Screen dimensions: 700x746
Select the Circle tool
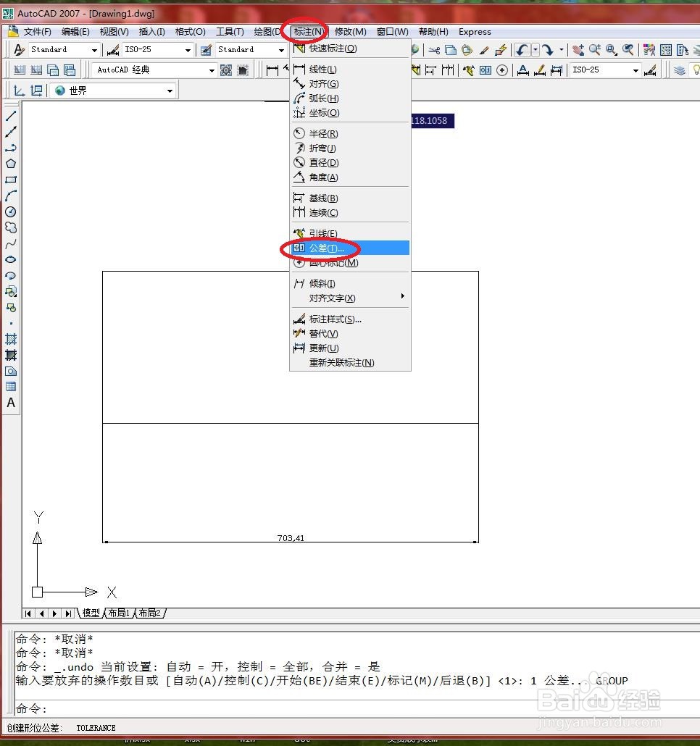(x=10, y=211)
